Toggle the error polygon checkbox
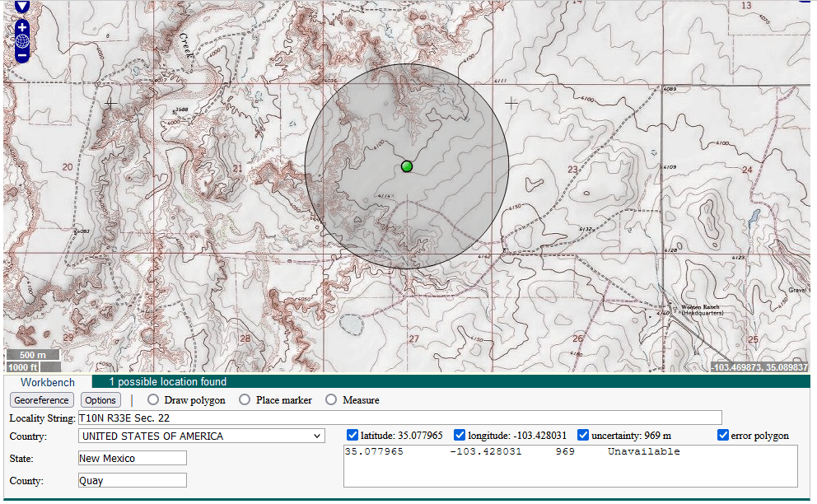Viewport: 817px width, 504px height. pos(723,435)
